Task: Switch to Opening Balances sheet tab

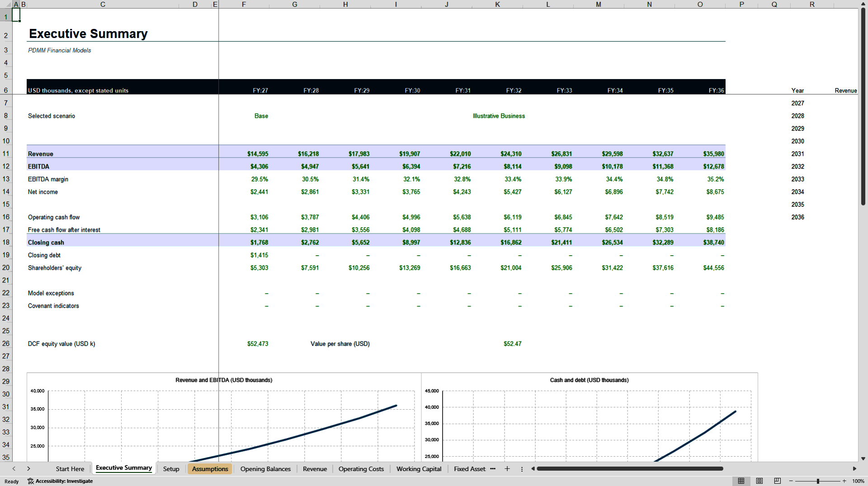Action: [x=265, y=469]
